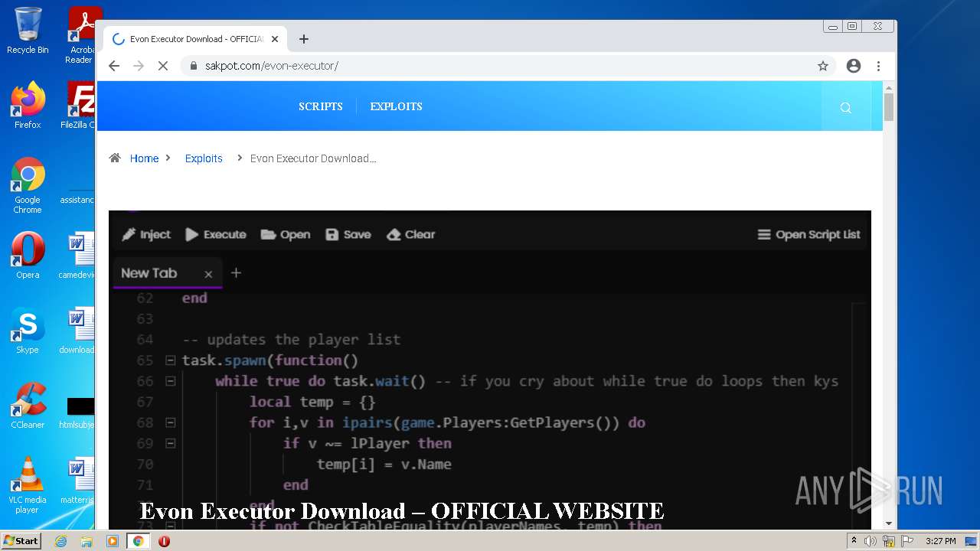This screenshot has height=551, width=980.
Task: Open matterris Word document on desktop
Action: [78, 481]
